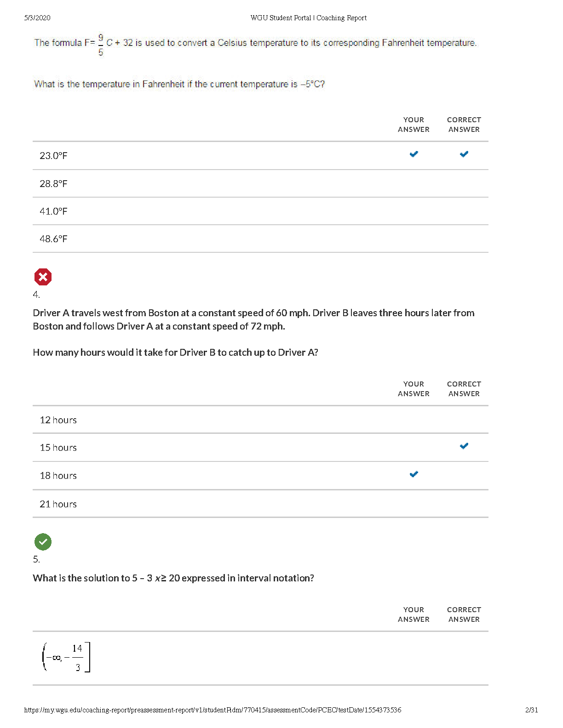Click the 5/3/2020 date in the header
The height and width of the screenshot is (728, 563).
click(x=37, y=18)
